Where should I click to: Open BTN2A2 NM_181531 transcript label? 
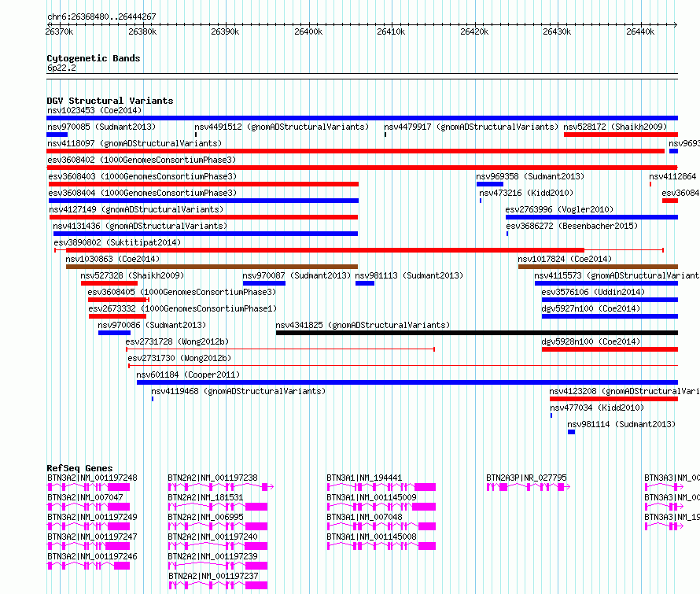coord(206,497)
